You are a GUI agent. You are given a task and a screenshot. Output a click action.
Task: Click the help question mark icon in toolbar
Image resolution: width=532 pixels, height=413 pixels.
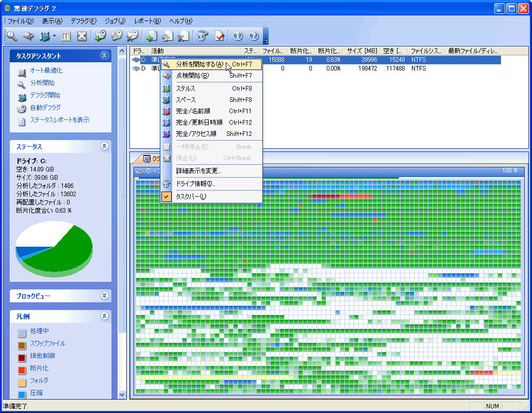pyautogui.click(x=254, y=36)
